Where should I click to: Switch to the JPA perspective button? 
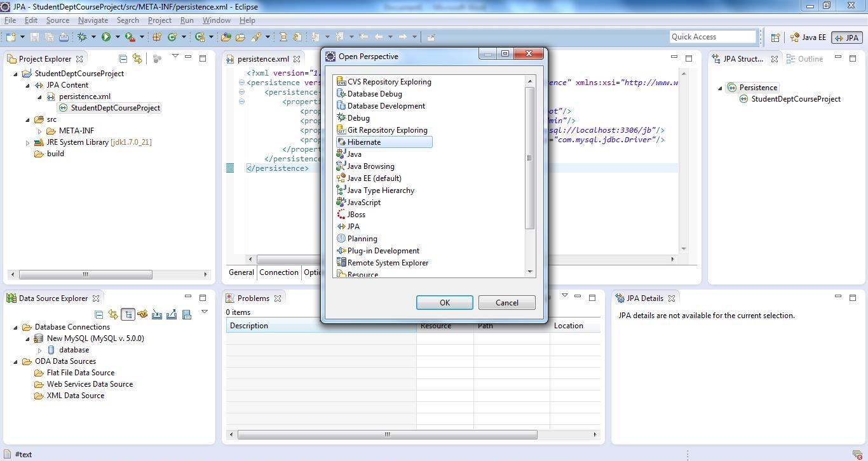[846, 37]
